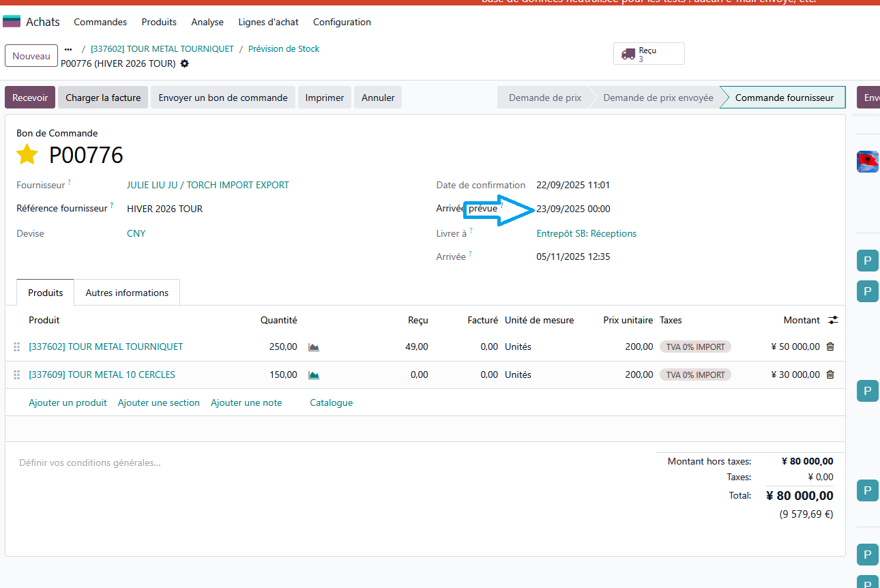Delete the TOUR METAL TOURNIQUET line
880x588 pixels.
tap(830, 347)
